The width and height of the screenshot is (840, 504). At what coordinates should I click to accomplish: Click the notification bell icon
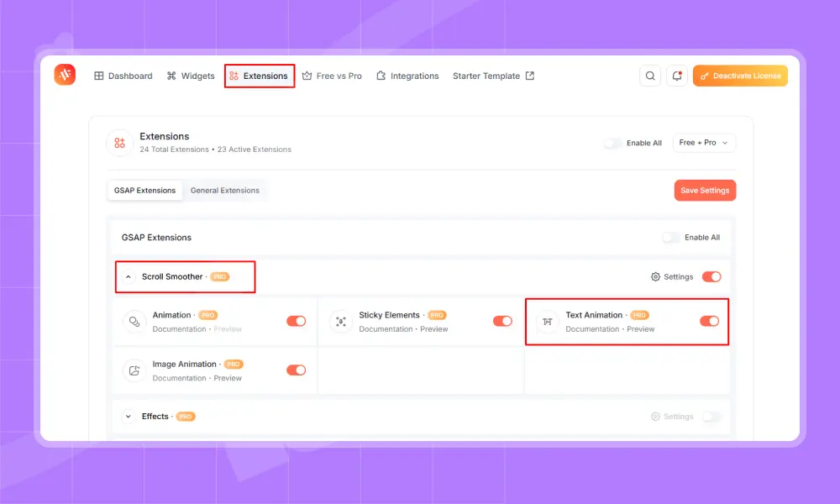(677, 76)
